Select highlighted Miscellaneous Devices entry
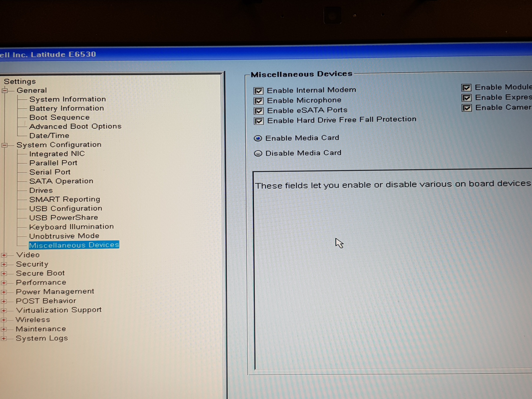Screen dimensions: 532x399 [x=74, y=245]
